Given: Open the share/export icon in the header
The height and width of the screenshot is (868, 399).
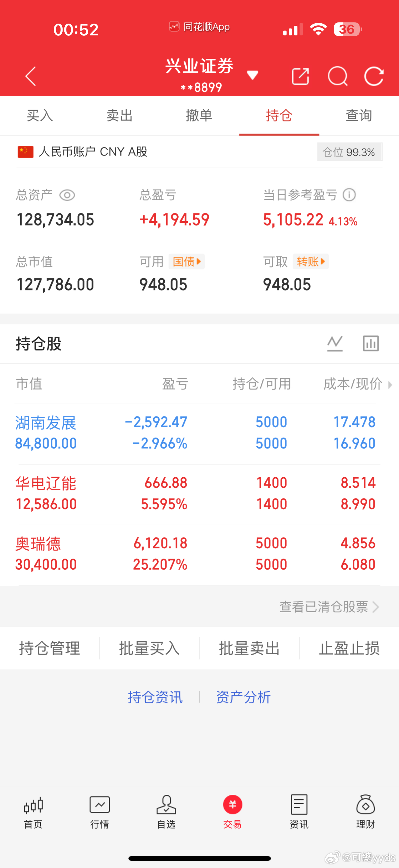Looking at the screenshot, I should coord(300,76).
